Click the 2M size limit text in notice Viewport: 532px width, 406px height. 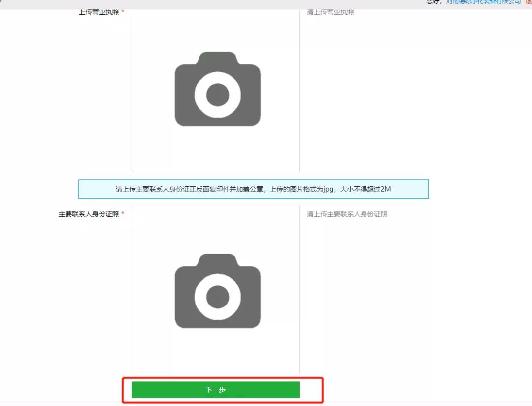click(385, 189)
